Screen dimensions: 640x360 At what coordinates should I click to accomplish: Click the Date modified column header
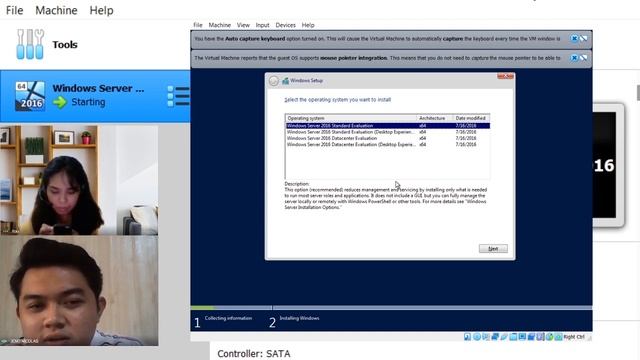[x=471, y=118]
